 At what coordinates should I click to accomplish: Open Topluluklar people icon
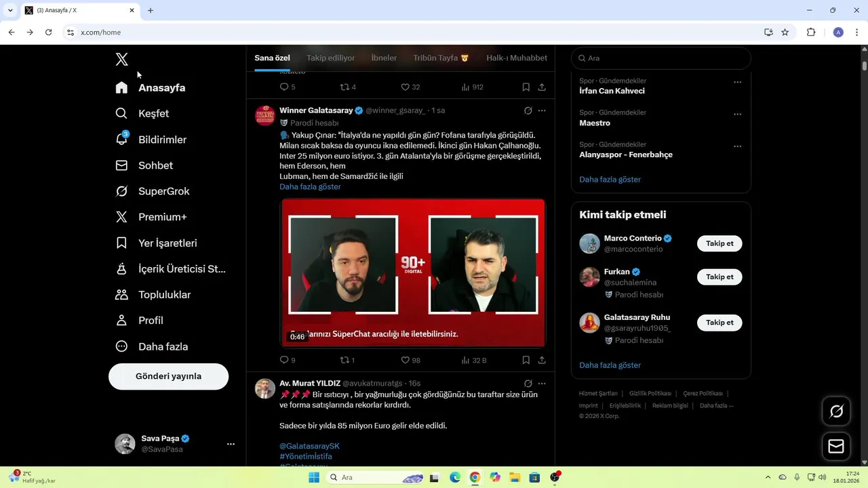coord(121,295)
